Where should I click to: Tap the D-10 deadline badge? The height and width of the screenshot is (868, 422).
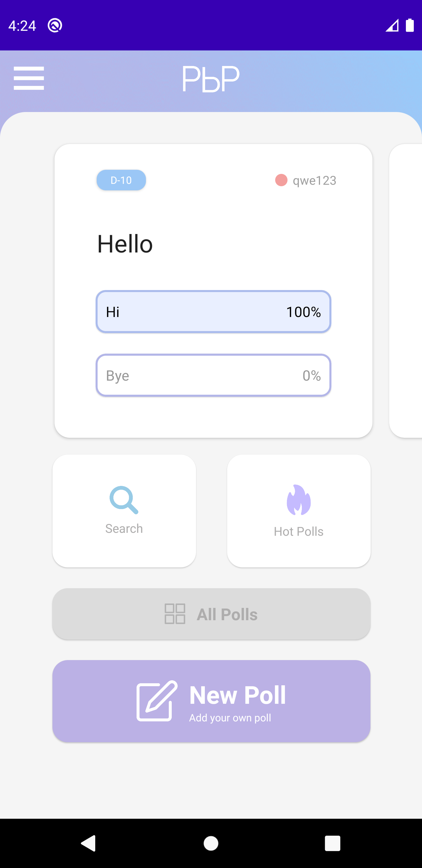pyautogui.click(x=121, y=180)
